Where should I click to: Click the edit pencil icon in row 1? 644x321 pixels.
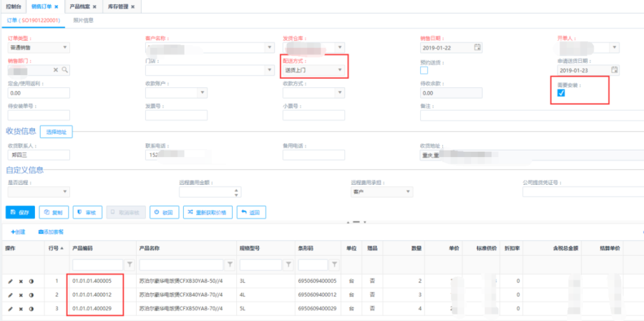pyautogui.click(x=11, y=280)
